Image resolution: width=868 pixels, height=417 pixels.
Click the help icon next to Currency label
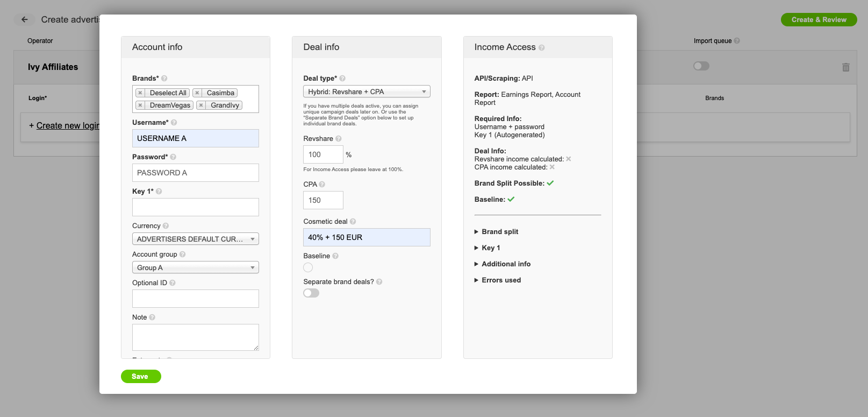(166, 226)
